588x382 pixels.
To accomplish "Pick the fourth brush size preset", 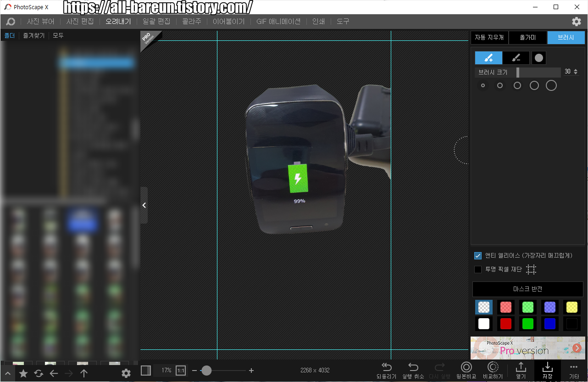I will coord(534,85).
